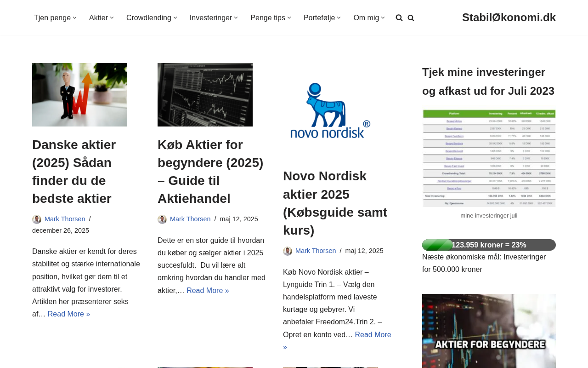Click the december 26, 2025 date
The image size is (588, 368).
pos(61,231)
